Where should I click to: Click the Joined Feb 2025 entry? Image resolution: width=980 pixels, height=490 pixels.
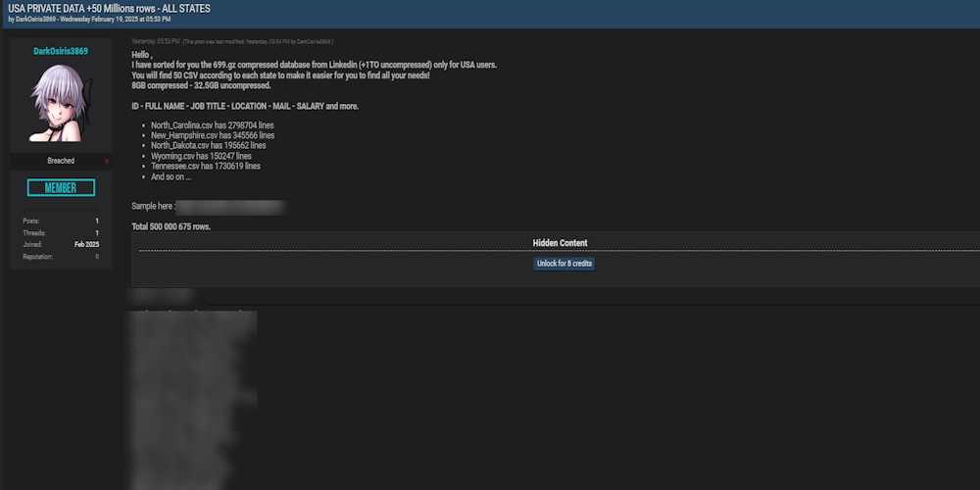[86, 245]
